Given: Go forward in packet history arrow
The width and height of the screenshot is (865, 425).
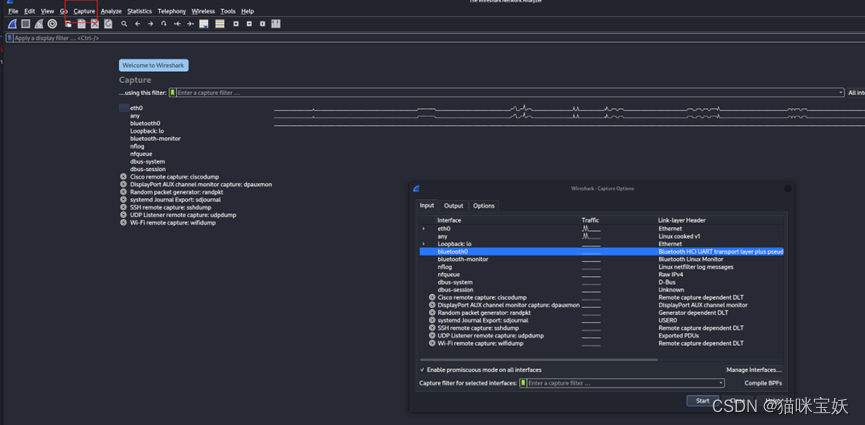Looking at the screenshot, I should click(151, 24).
